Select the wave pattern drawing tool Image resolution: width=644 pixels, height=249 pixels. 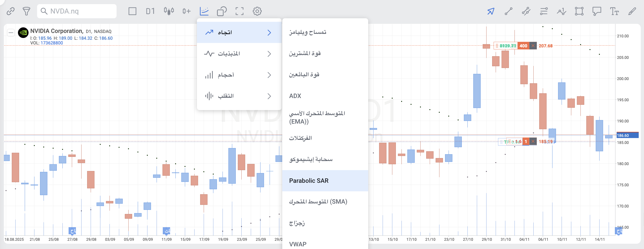click(x=562, y=11)
